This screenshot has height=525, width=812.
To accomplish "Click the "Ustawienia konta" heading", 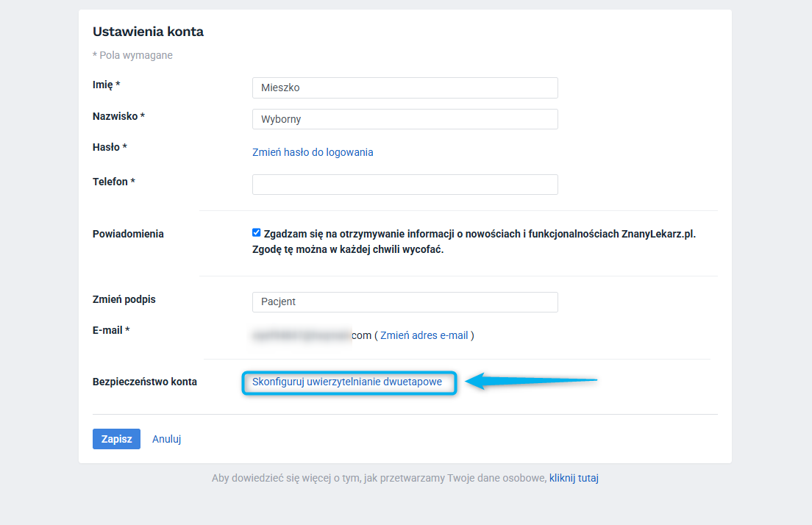I will (x=148, y=32).
